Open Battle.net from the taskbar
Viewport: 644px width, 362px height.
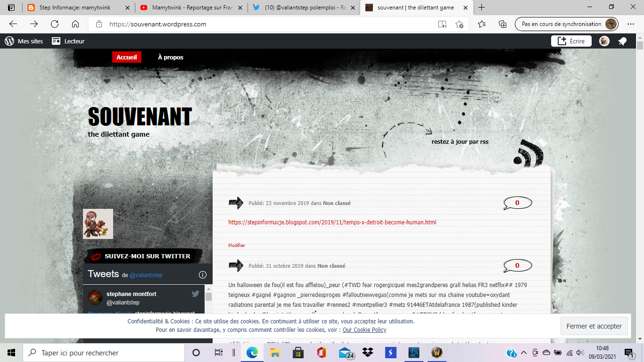click(x=413, y=353)
